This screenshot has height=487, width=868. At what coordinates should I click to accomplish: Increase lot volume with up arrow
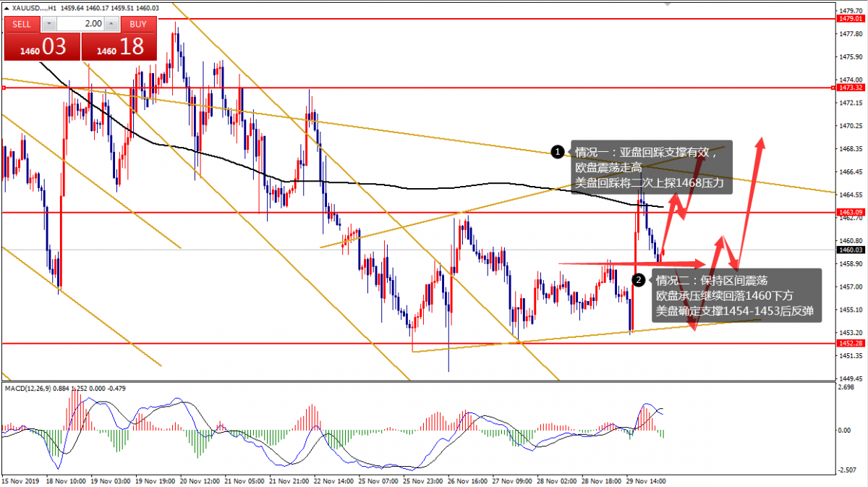(x=111, y=23)
